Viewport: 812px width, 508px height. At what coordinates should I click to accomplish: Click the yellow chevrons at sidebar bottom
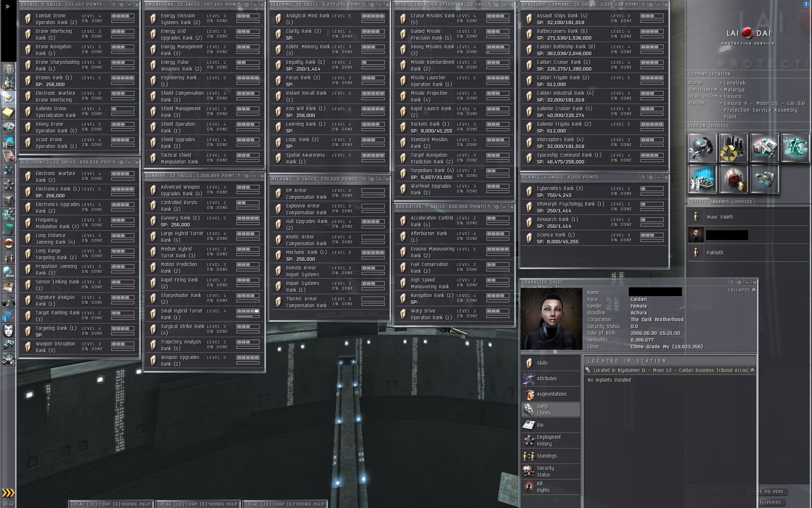(x=8, y=493)
